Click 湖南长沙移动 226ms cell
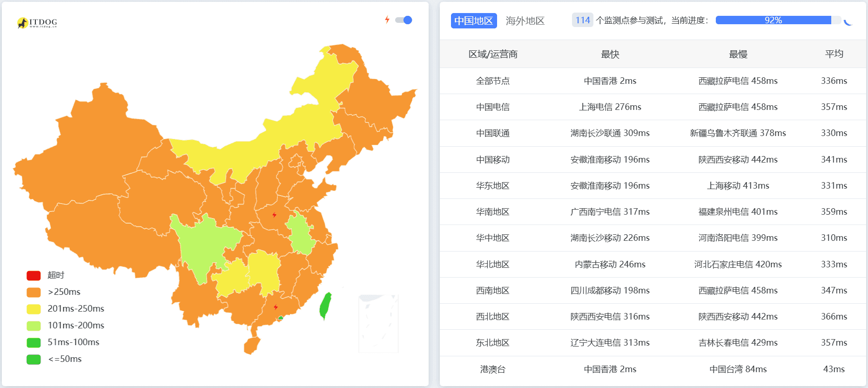The height and width of the screenshot is (388, 868). click(x=610, y=238)
